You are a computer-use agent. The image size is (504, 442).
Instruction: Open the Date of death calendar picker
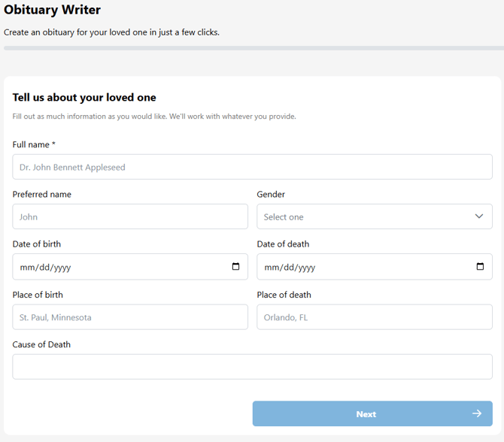(480, 267)
